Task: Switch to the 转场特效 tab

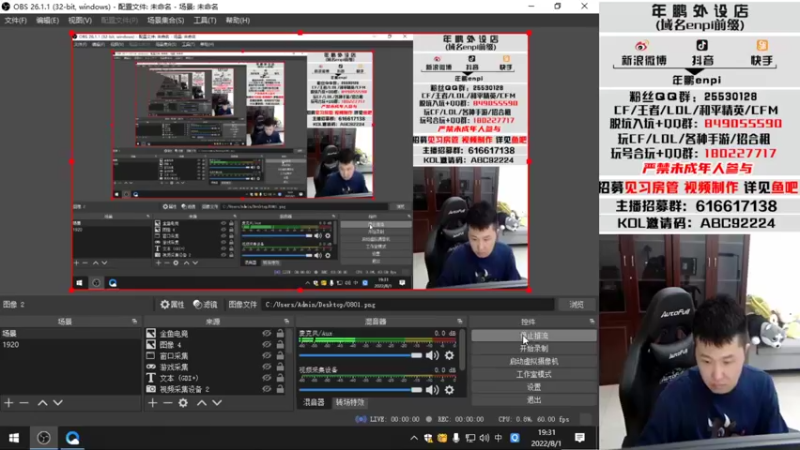Action: (x=350, y=403)
